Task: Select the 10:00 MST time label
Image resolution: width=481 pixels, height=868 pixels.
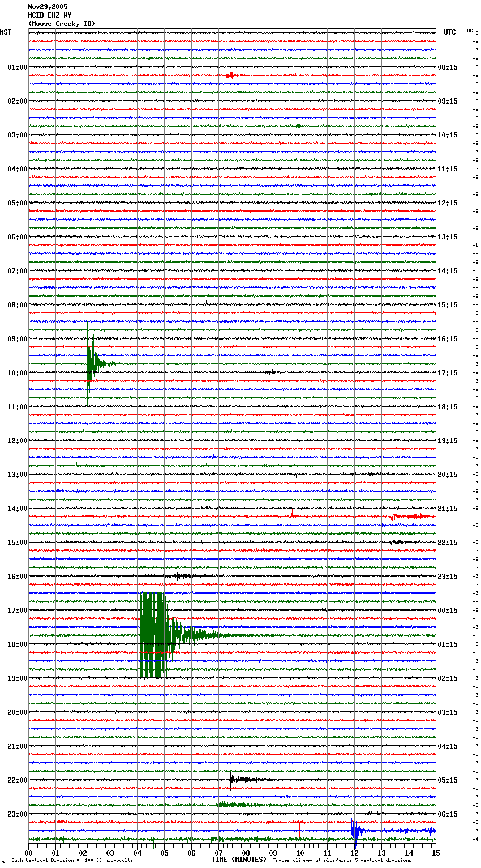Action: [18, 373]
